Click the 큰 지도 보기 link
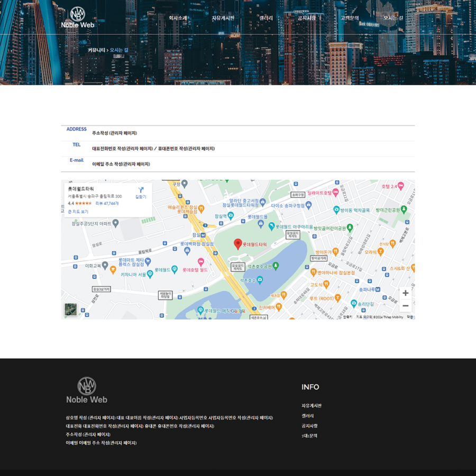 click(78, 212)
